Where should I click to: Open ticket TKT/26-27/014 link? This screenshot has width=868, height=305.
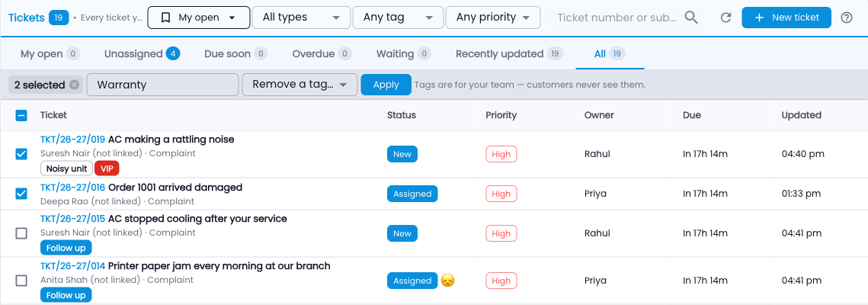(x=72, y=266)
